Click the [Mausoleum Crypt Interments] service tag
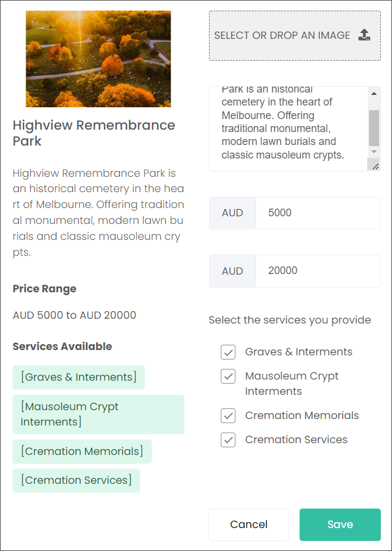Image resolution: width=392 pixels, height=551 pixels. coord(98,414)
